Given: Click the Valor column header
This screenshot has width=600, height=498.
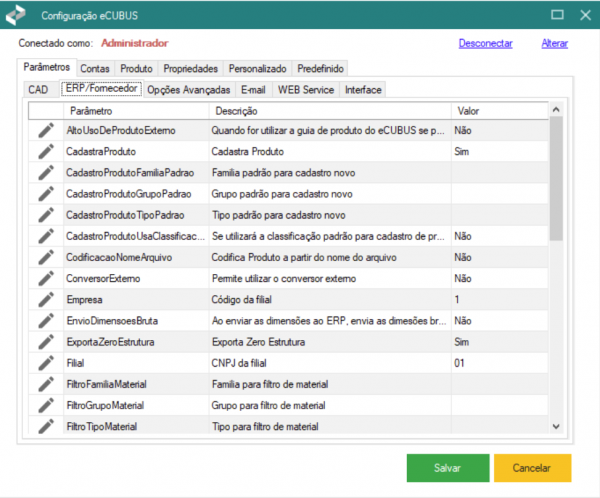Looking at the screenshot, I should [x=500, y=111].
